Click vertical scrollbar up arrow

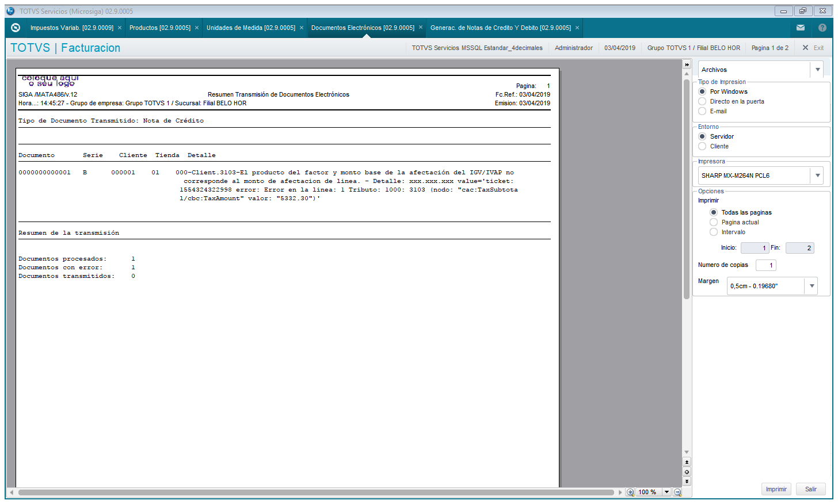click(x=687, y=74)
